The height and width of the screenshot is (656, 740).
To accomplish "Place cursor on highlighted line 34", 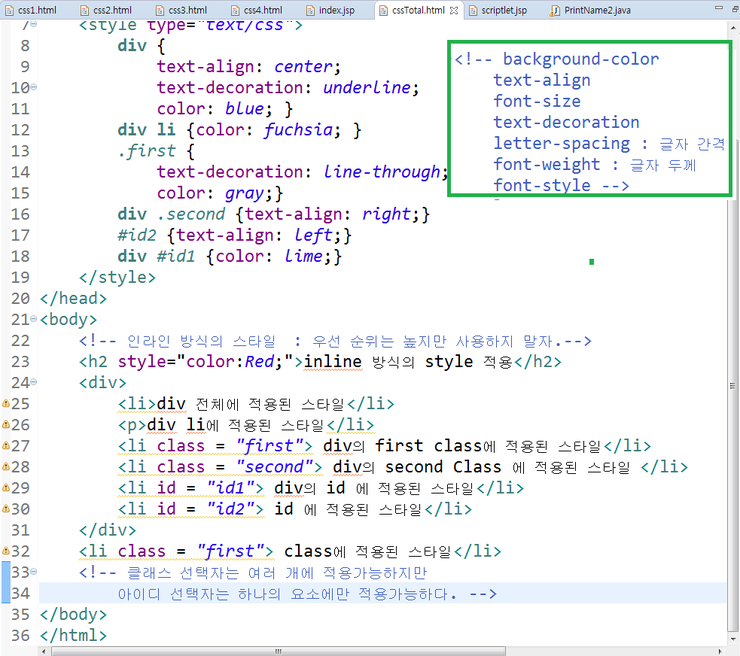I will [x=400, y=593].
